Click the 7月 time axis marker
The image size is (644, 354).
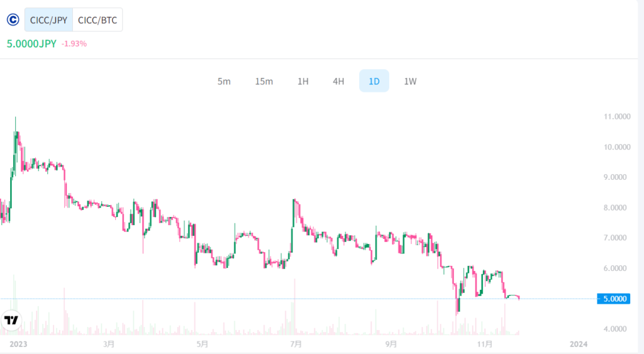point(296,344)
